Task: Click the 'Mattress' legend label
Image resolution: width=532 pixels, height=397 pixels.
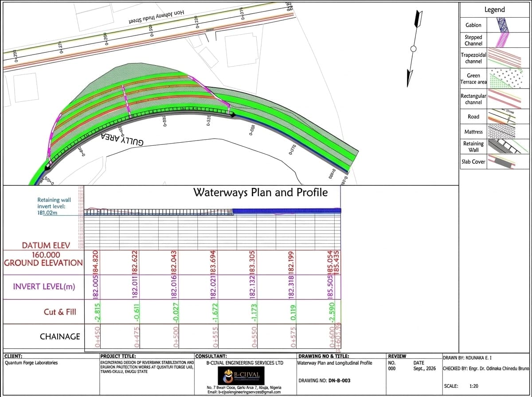Action: coord(473,132)
